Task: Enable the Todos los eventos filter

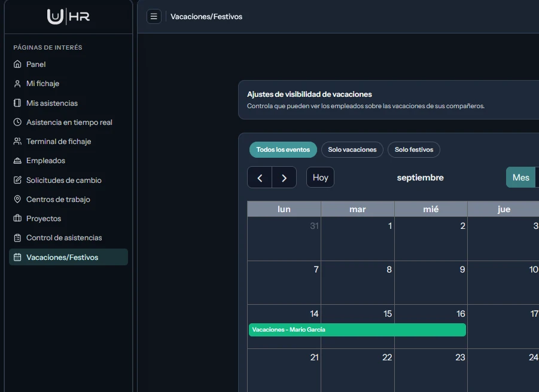Action: coord(283,149)
